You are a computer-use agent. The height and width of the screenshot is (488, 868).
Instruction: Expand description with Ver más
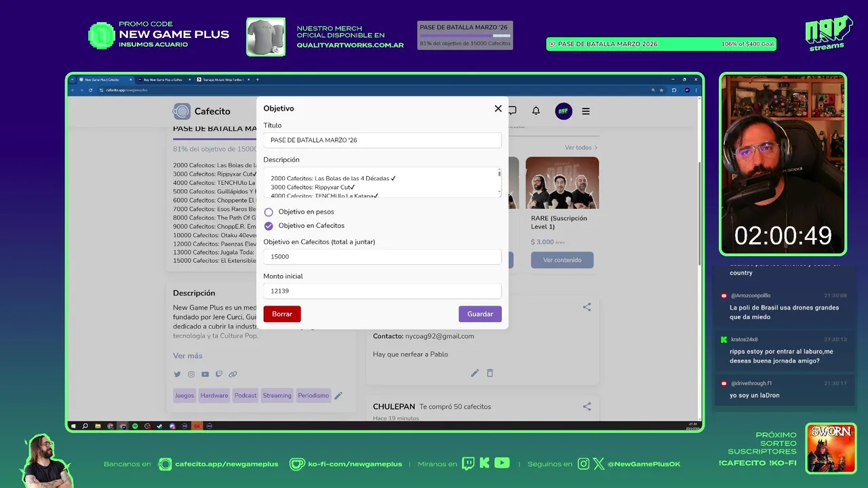(x=188, y=356)
